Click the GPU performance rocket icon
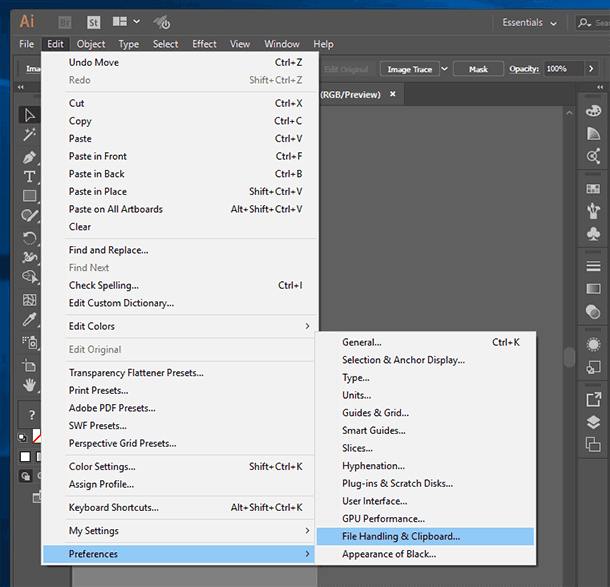The height and width of the screenshot is (587, 610). click(161, 22)
